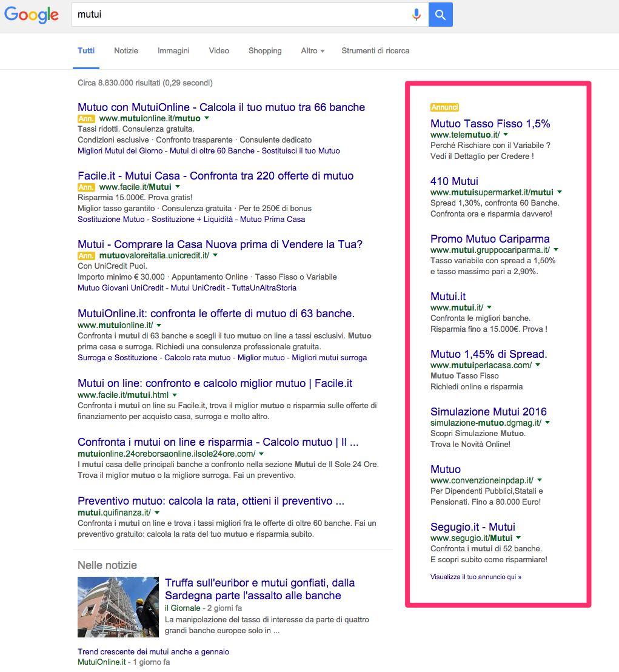Expand the Altro dropdown menu

[x=313, y=50]
